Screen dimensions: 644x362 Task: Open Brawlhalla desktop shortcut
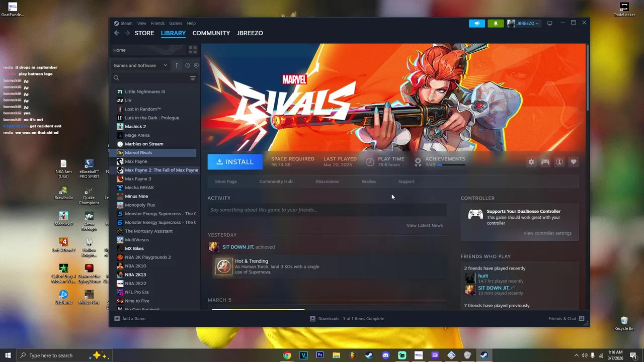pyautogui.click(x=63, y=194)
